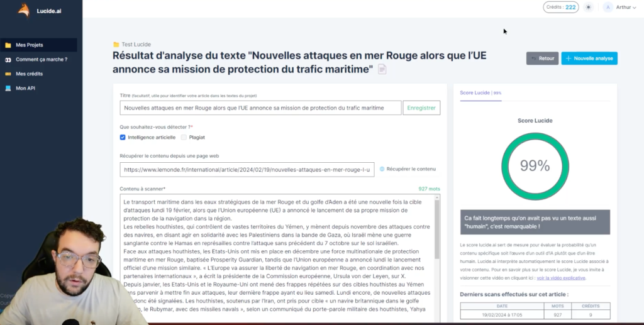
Task: Click the CRÉDITS column header
Action: coord(591,306)
